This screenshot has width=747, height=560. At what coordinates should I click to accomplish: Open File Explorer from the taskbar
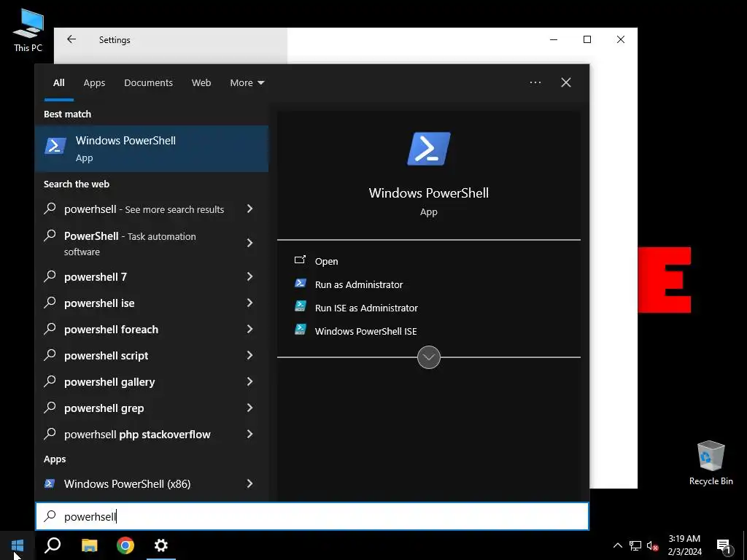89,545
